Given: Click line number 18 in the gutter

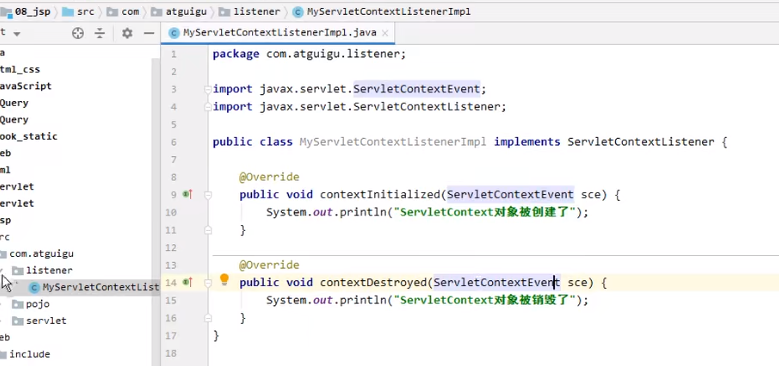Looking at the screenshot, I should point(170,354).
